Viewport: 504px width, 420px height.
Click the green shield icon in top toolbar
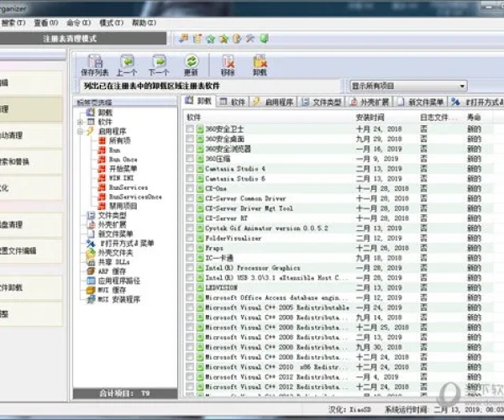click(x=265, y=39)
